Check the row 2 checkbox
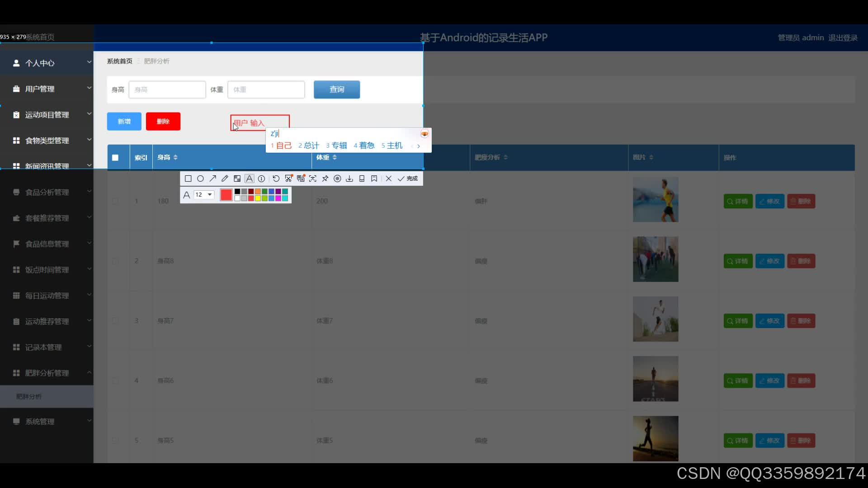This screenshot has width=868, height=488. point(115,261)
